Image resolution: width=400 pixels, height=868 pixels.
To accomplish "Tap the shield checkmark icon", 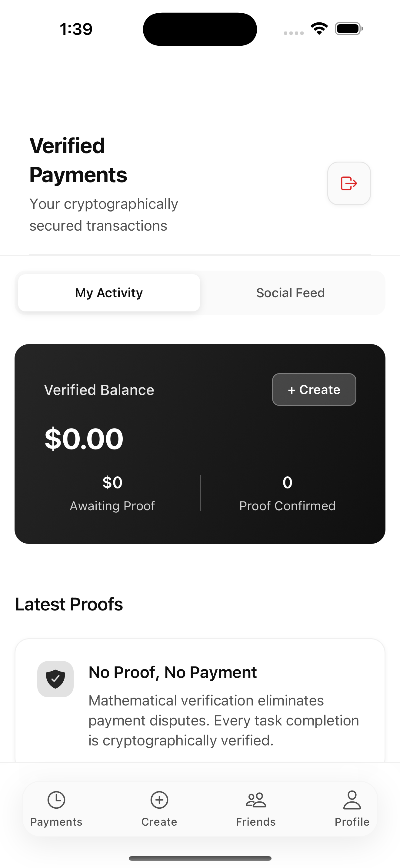I will pos(55,679).
